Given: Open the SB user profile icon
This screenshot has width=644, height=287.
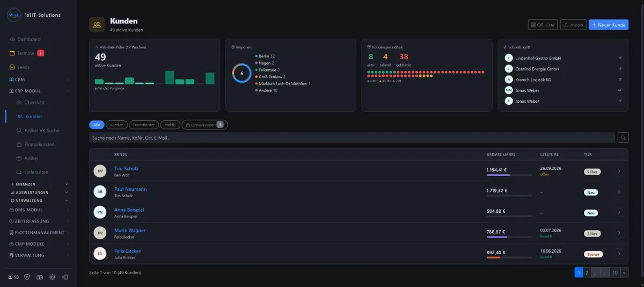Looking at the screenshot, I should 13,277.
